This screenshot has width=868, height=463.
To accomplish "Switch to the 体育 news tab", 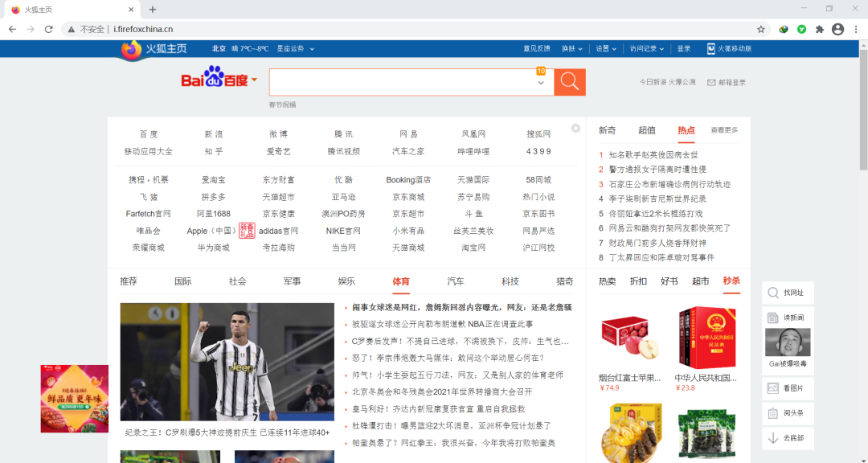I will (x=401, y=281).
